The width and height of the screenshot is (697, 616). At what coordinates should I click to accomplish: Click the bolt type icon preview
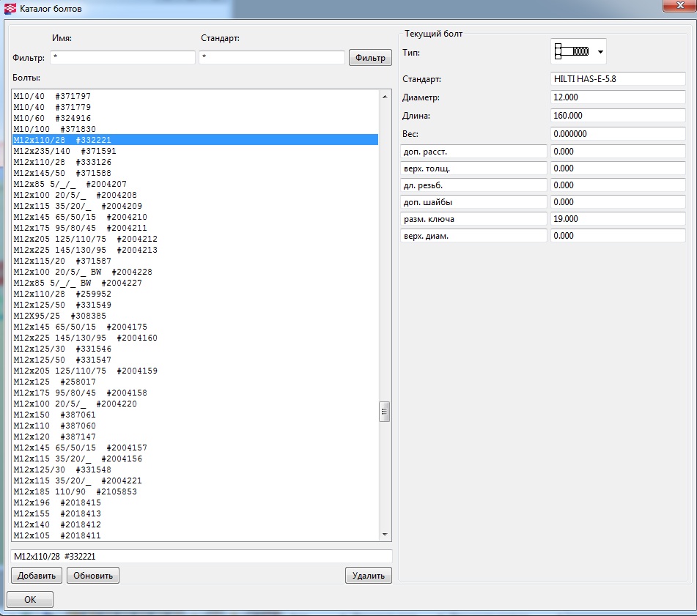point(572,52)
